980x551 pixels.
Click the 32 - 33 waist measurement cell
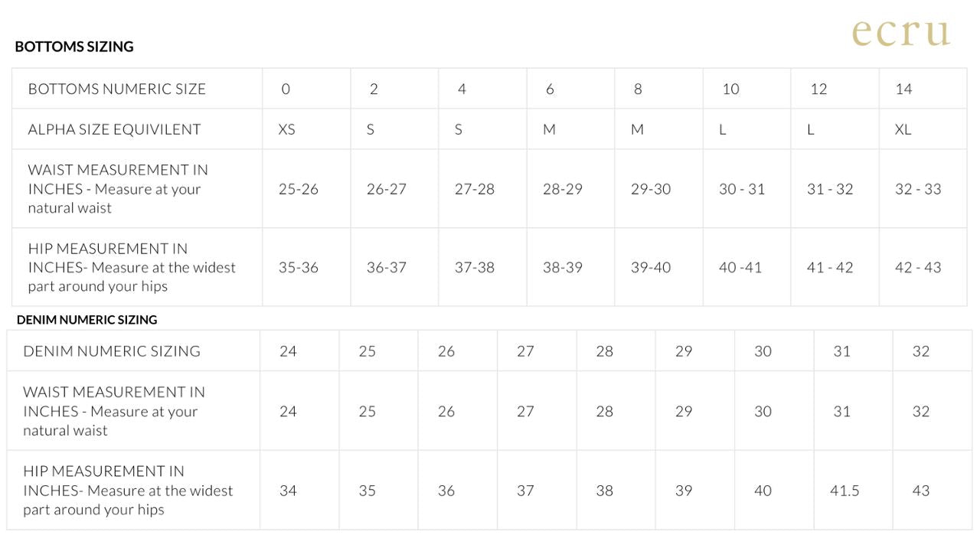pos(918,189)
